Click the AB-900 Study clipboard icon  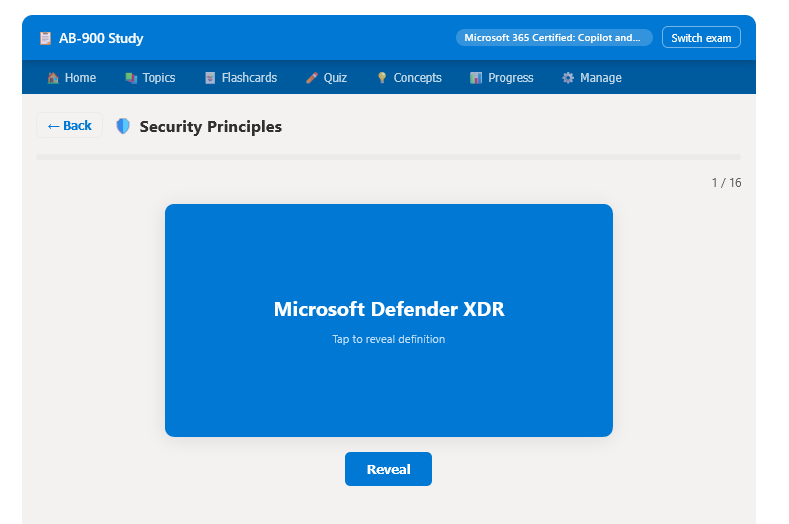[x=45, y=38]
